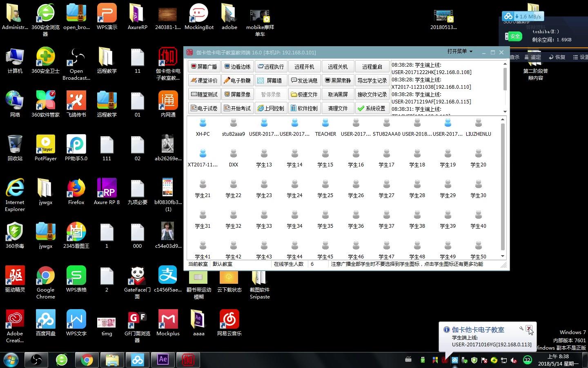Open the Windows Start menu
This screenshot has height=368, width=588.
coord(11,360)
